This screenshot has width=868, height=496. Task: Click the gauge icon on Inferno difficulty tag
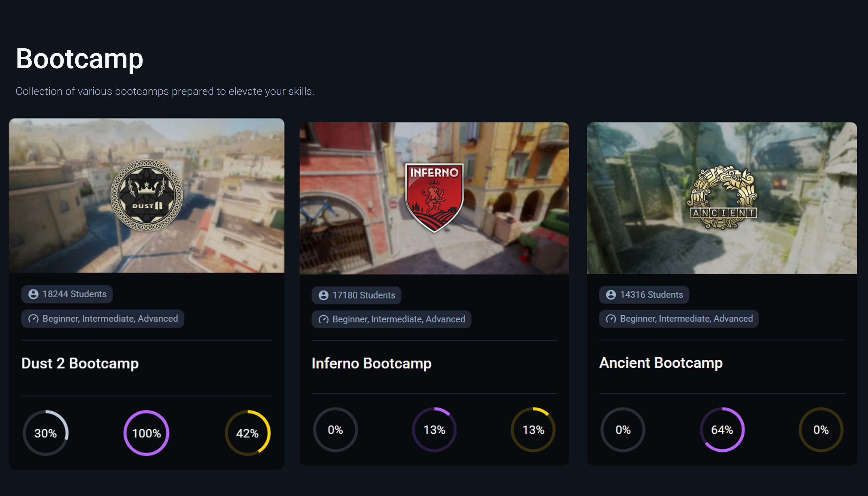323,319
